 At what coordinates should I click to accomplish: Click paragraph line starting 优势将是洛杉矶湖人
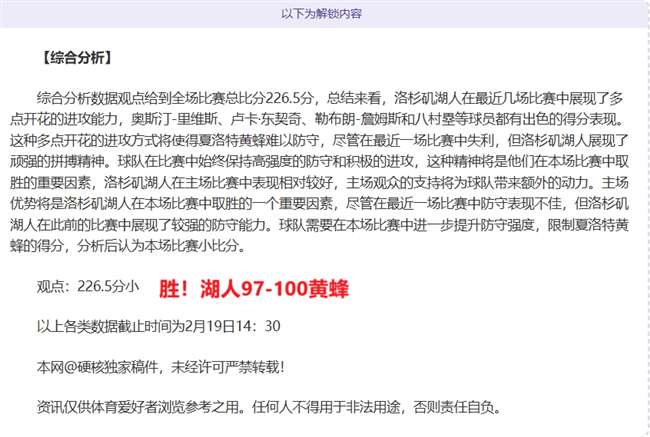point(319,204)
